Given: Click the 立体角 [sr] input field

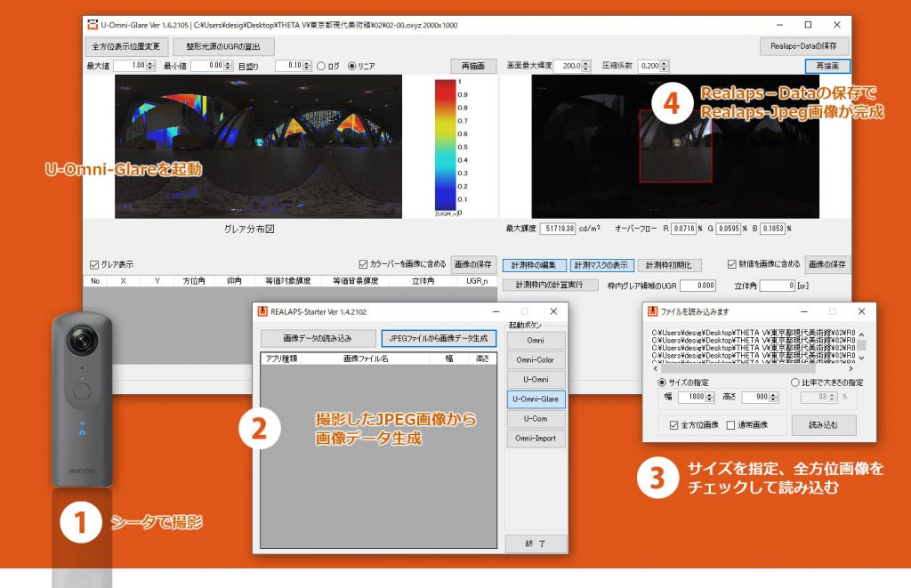Looking at the screenshot, I should click(778, 286).
